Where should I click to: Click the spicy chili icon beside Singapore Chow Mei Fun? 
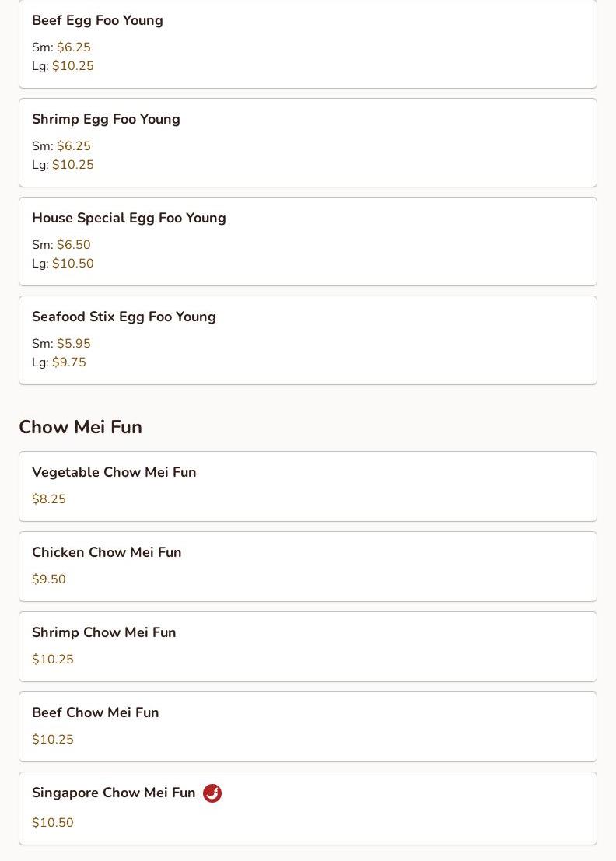pyautogui.click(x=212, y=793)
